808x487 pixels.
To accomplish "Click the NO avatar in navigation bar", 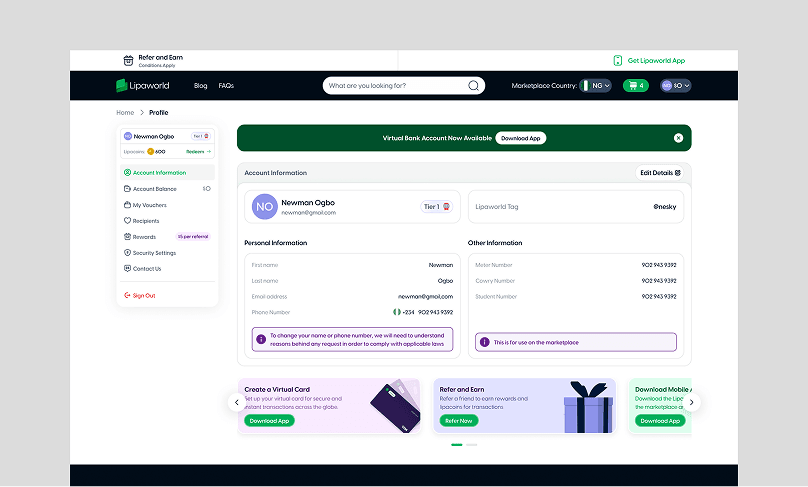I will click(x=666, y=86).
